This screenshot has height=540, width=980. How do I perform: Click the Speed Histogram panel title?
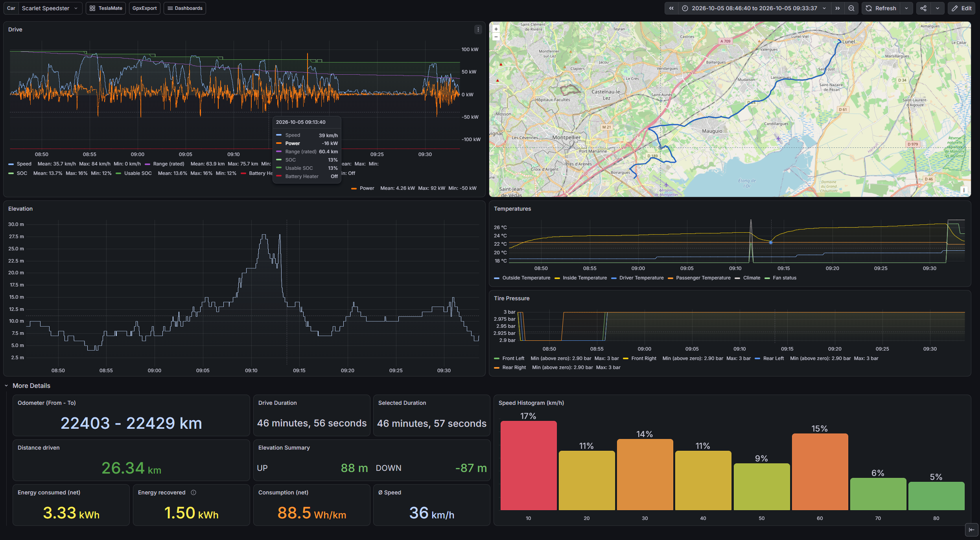click(x=531, y=403)
